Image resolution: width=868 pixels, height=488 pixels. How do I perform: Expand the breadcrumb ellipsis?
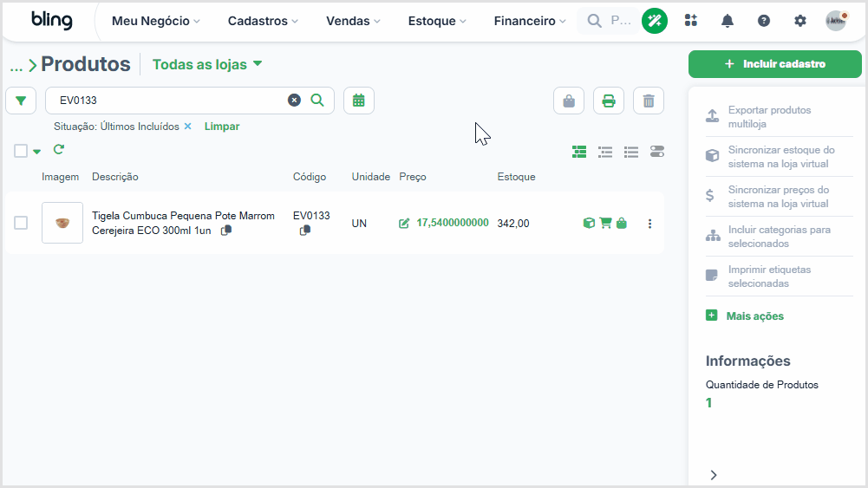click(16, 67)
